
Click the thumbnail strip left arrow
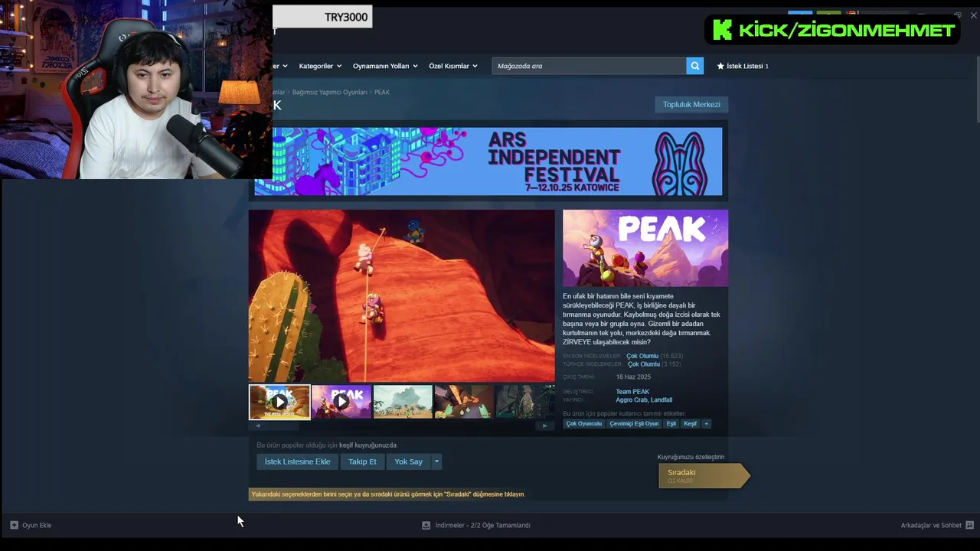coord(257,426)
